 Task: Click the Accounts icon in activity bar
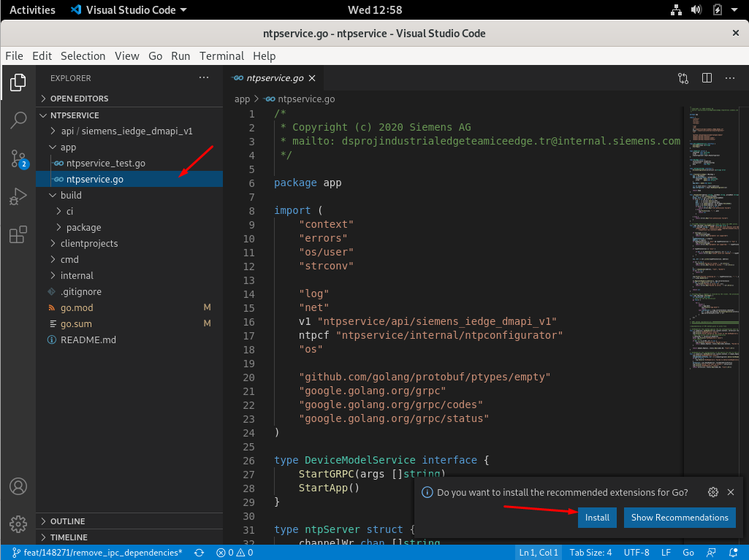[18, 486]
